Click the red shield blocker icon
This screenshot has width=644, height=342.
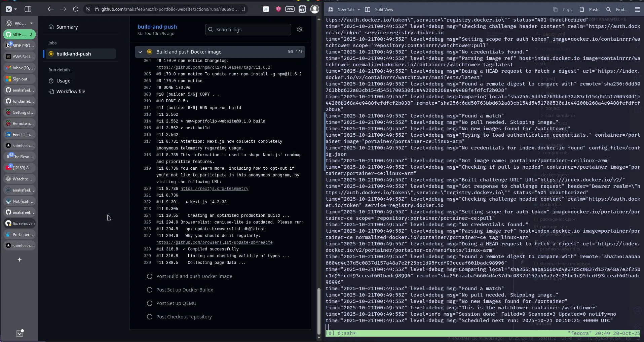point(278,9)
